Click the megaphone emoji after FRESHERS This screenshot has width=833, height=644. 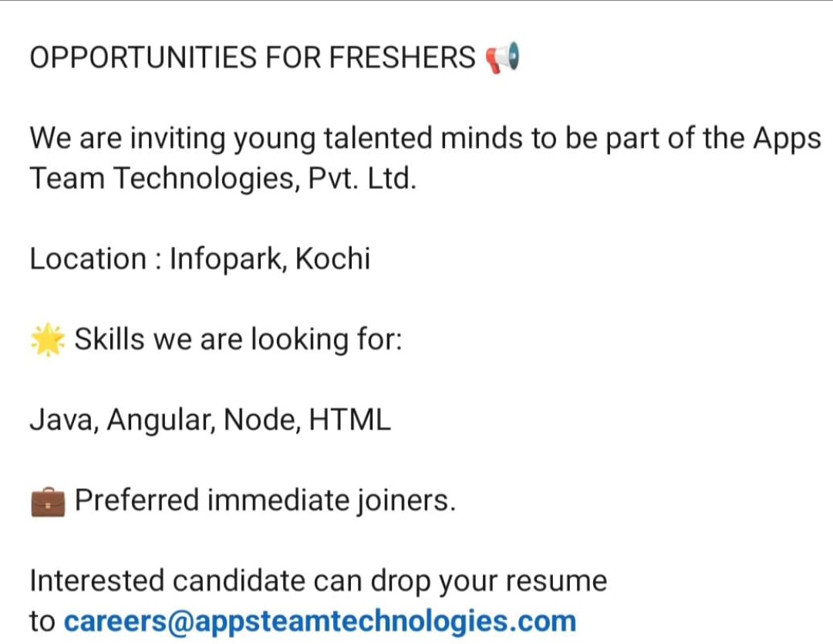(x=502, y=58)
